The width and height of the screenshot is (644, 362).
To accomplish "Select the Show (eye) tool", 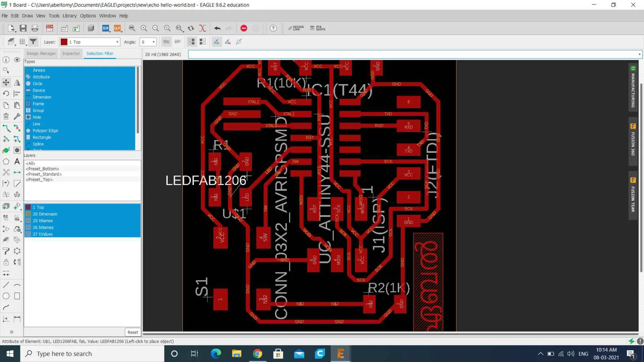I will click(17, 60).
